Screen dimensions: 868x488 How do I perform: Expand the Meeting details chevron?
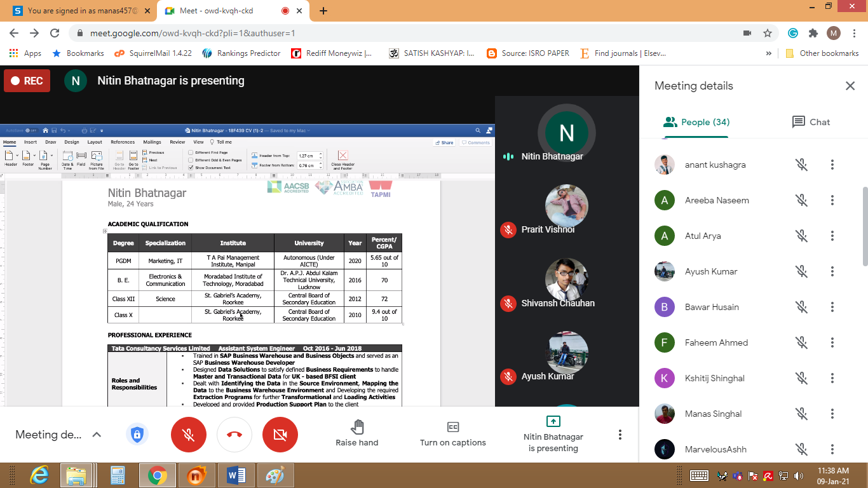tap(97, 435)
